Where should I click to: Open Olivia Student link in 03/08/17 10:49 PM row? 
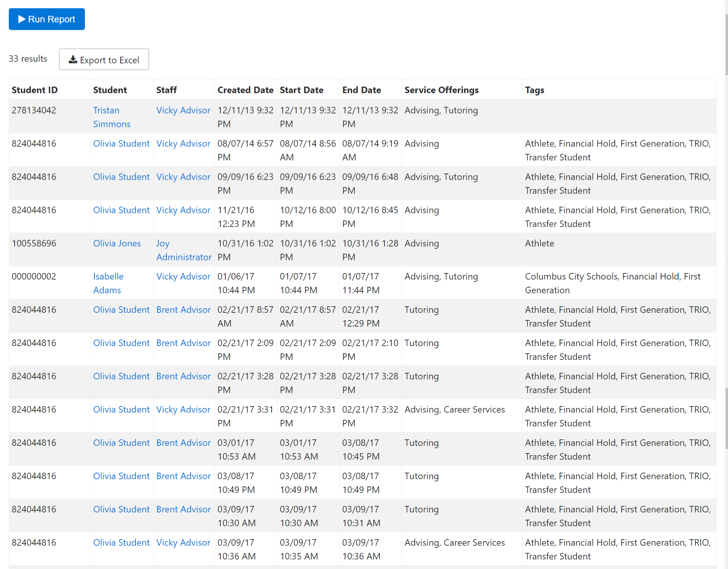click(x=121, y=476)
